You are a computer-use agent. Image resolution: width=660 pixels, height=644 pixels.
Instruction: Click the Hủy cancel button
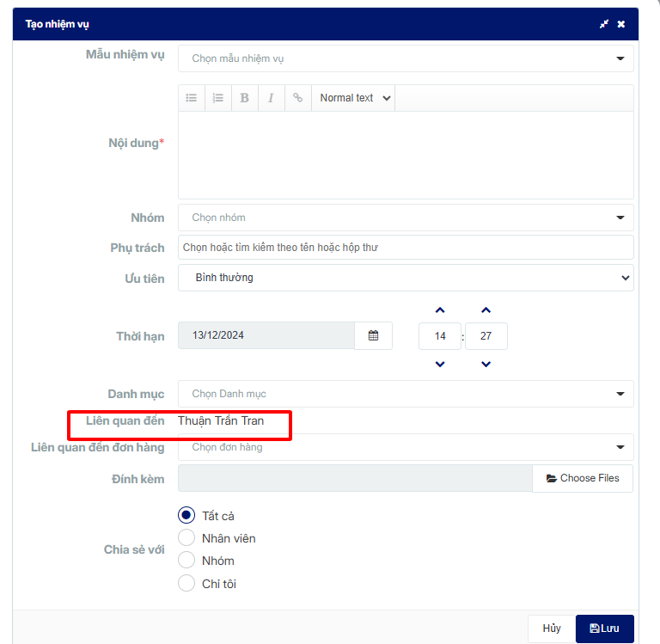[x=552, y=629]
